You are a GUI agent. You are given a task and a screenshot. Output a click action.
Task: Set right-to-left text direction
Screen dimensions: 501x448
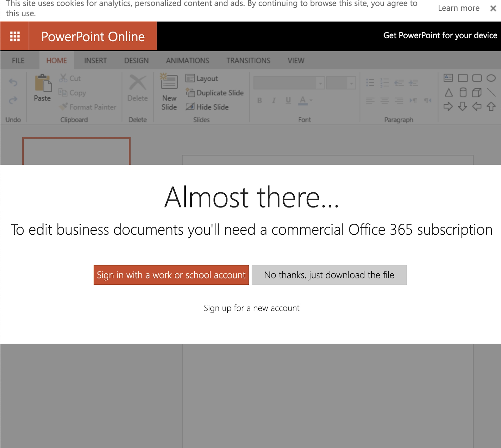pyautogui.click(x=428, y=100)
